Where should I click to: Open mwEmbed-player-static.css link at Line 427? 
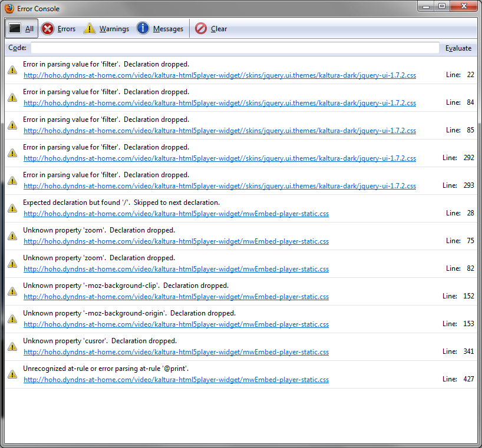[x=176, y=380]
